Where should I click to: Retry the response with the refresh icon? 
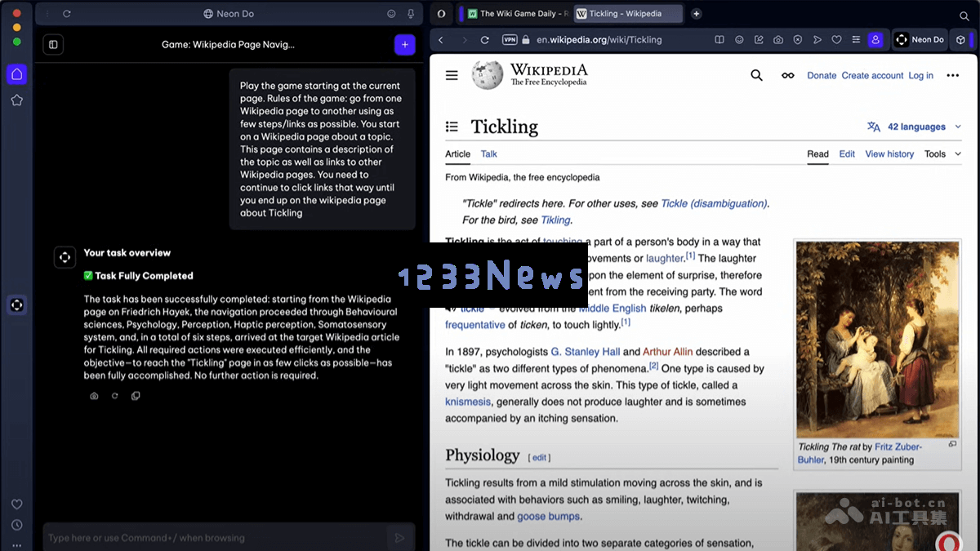tap(115, 396)
